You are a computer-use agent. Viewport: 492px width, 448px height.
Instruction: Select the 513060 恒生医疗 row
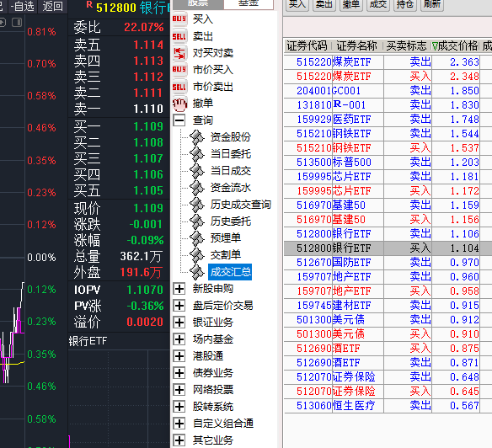coord(388,406)
